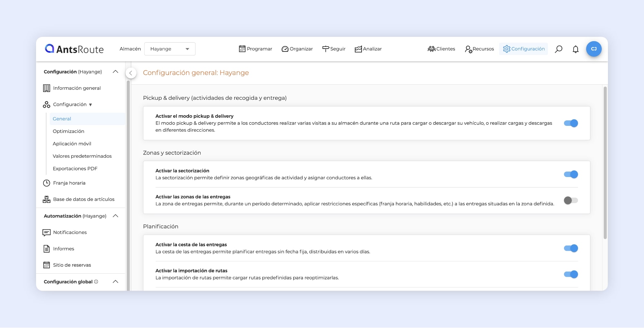Open the Analizar menu
Image resolution: width=644 pixels, height=328 pixels.
tap(368, 49)
